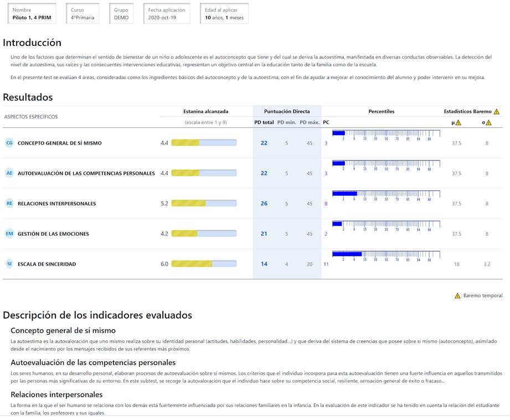Click the PD total column header

[x=264, y=122]
